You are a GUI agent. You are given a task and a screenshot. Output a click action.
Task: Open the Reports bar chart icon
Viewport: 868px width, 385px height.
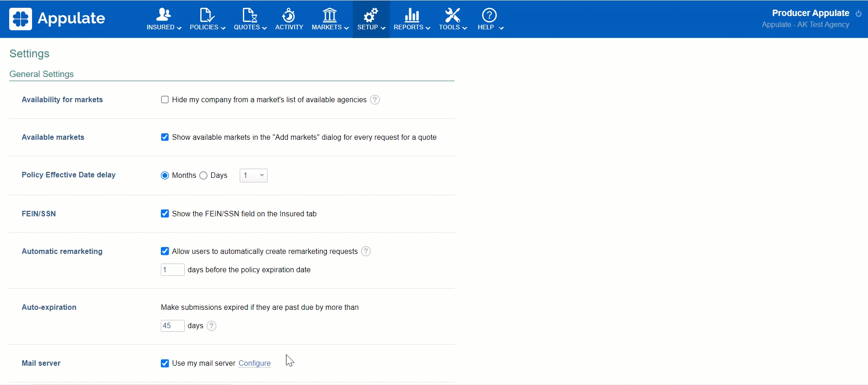[412, 15]
